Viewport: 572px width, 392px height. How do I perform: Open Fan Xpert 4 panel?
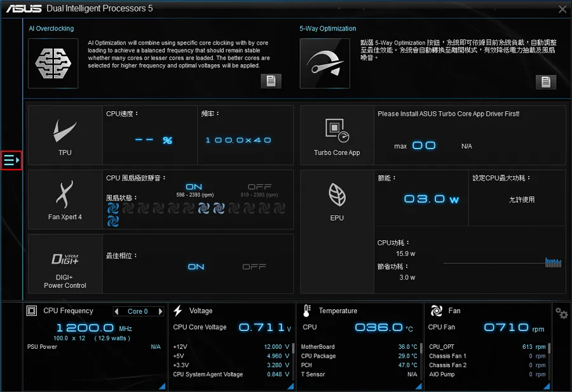pyautogui.click(x=65, y=199)
